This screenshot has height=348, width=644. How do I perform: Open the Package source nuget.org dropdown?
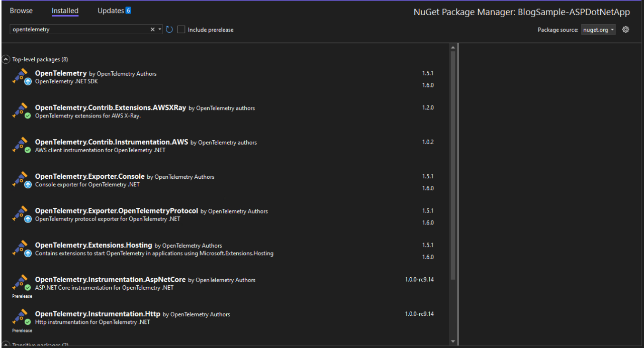598,30
